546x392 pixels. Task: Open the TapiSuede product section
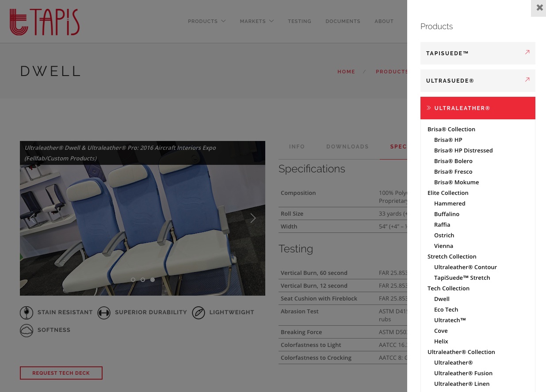pyautogui.click(x=478, y=53)
